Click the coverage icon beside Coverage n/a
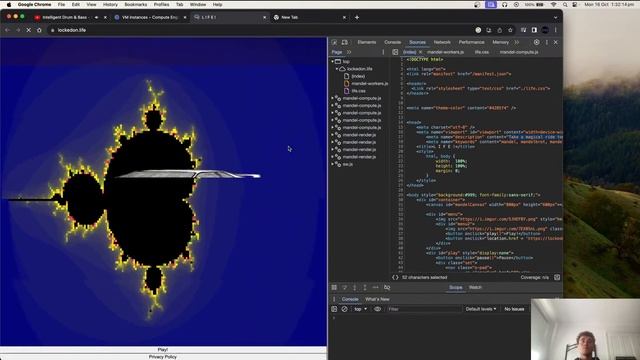This screenshot has width=640, height=360. point(557,278)
